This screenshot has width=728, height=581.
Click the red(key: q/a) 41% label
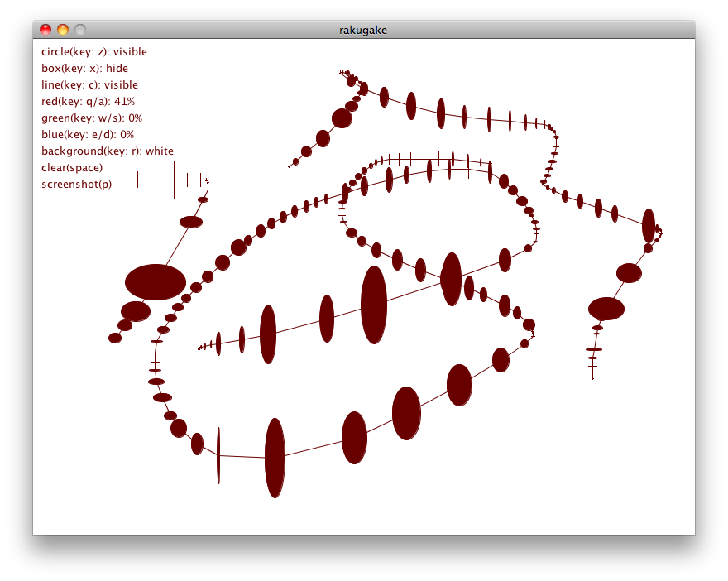tap(88, 102)
